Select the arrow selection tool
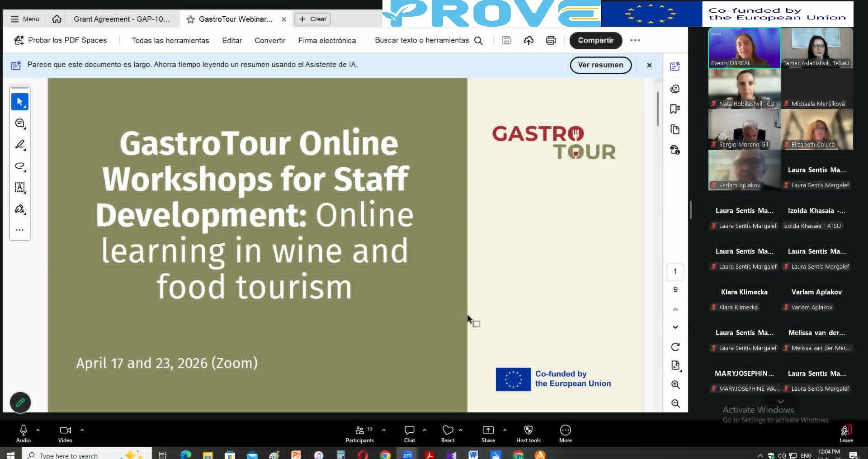The height and width of the screenshot is (459, 868). click(19, 102)
